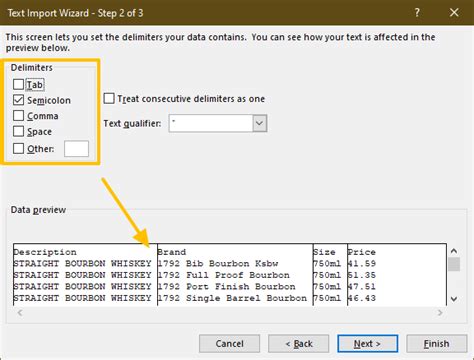Click scroll up arrow in data preview
The image size is (474, 360).
(454, 251)
